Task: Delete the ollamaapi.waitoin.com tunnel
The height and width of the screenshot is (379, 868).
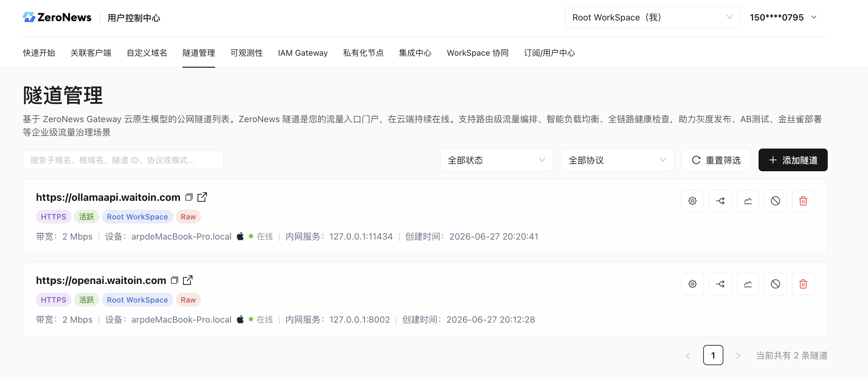Action: (803, 201)
